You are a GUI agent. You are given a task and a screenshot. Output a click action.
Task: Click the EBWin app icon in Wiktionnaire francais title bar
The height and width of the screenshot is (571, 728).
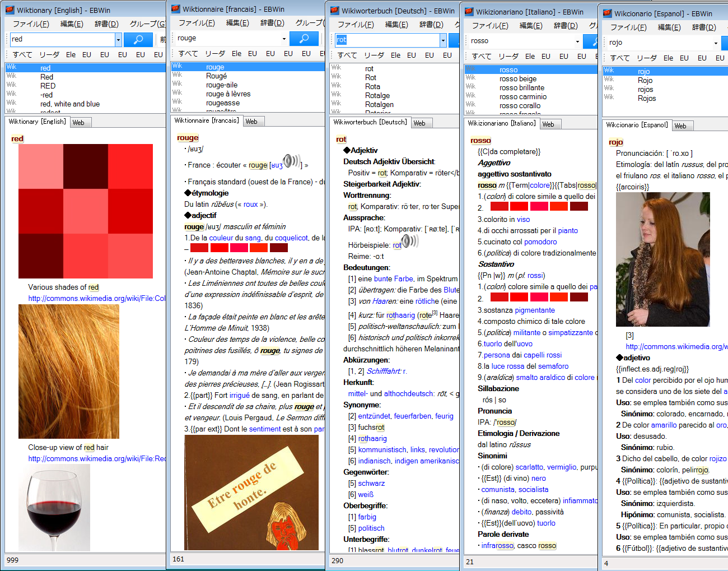[x=176, y=9]
